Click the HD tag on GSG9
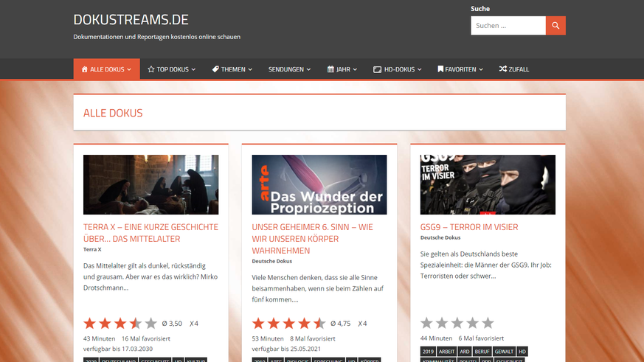Image resolution: width=644 pixels, height=362 pixels. [522, 352]
